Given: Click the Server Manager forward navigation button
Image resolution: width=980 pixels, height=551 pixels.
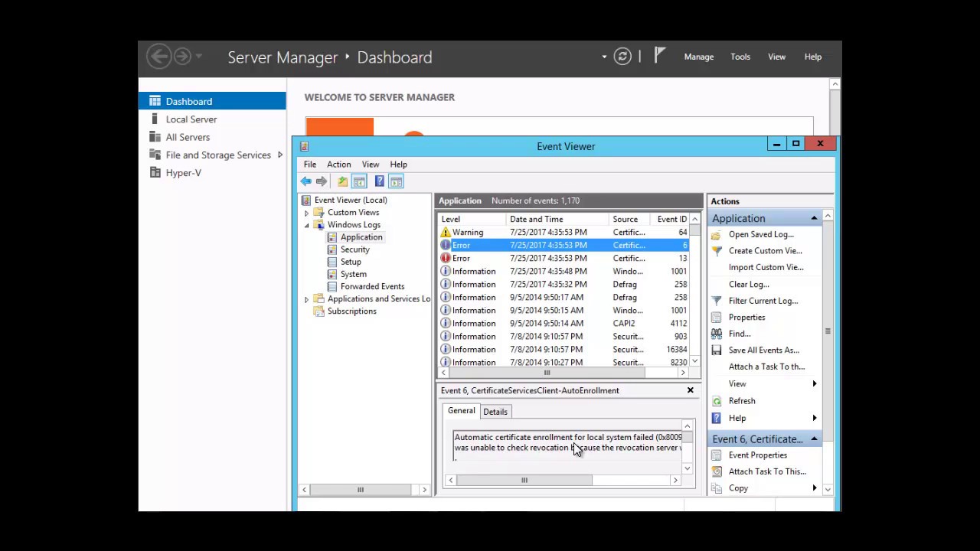Looking at the screenshot, I should tap(182, 56).
